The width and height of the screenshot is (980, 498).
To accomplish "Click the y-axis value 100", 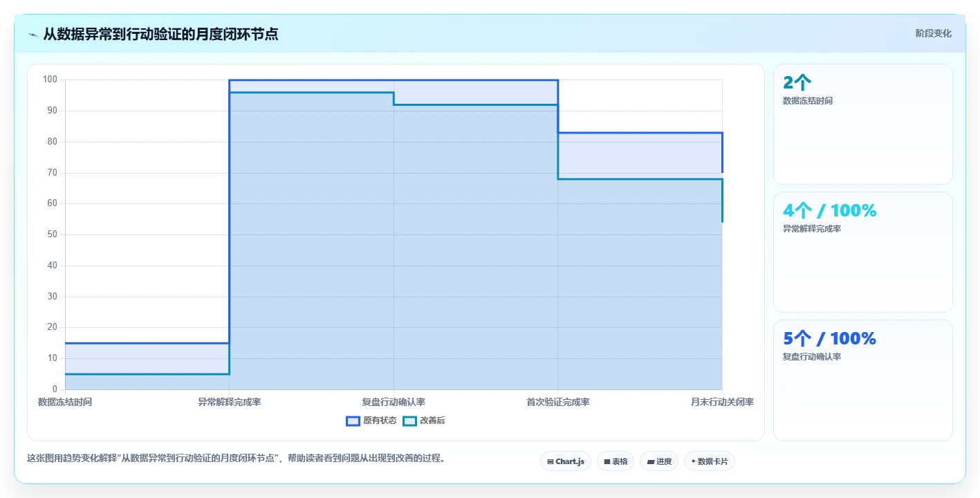I will pyautogui.click(x=50, y=80).
